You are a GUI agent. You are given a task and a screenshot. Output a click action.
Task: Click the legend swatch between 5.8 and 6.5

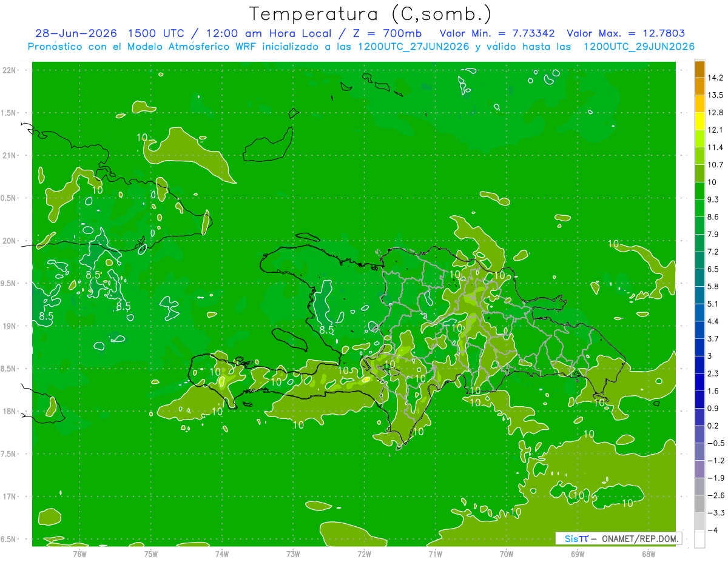(x=699, y=278)
